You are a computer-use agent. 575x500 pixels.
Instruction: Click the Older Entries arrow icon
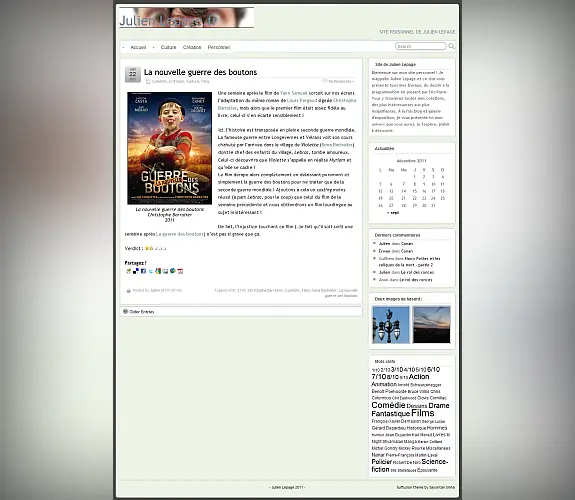point(125,311)
